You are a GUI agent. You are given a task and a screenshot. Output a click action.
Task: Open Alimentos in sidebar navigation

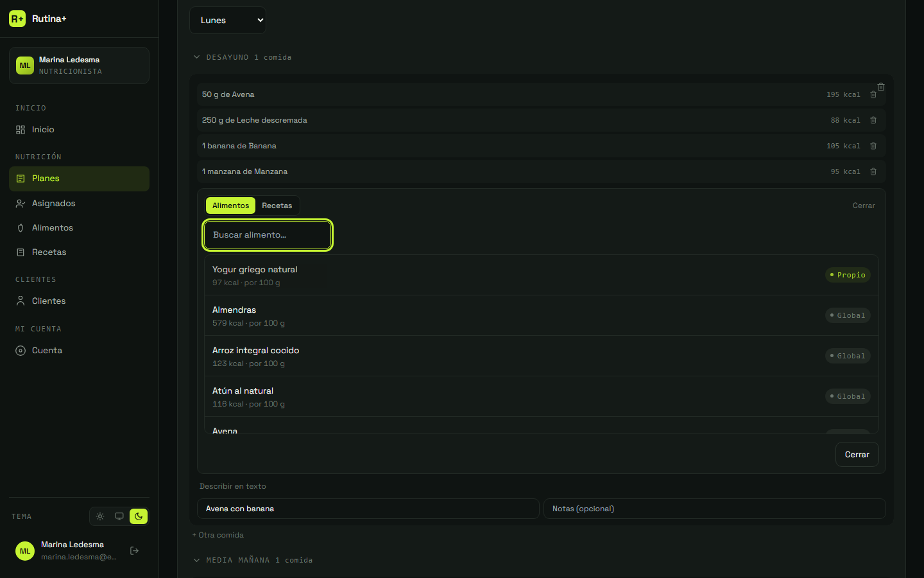79,228
